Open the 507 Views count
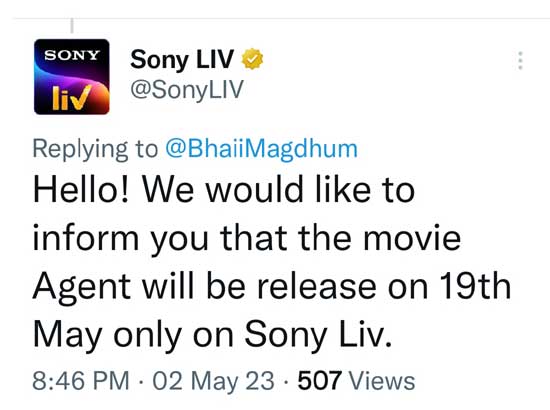The image size is (550, 410). point(356,381)
